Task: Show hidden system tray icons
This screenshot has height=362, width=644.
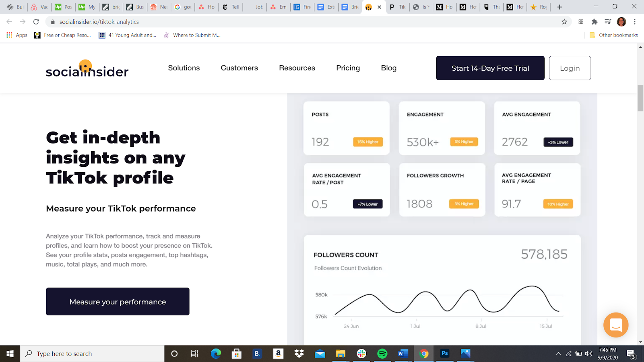Action: 558,354
